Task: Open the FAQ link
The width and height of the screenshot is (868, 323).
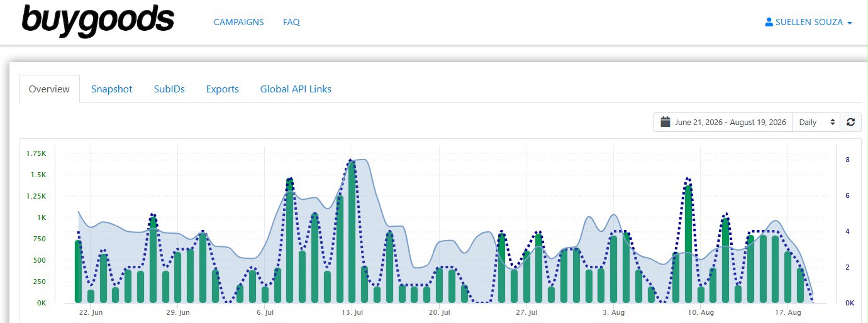Action: tap(291, 22)
